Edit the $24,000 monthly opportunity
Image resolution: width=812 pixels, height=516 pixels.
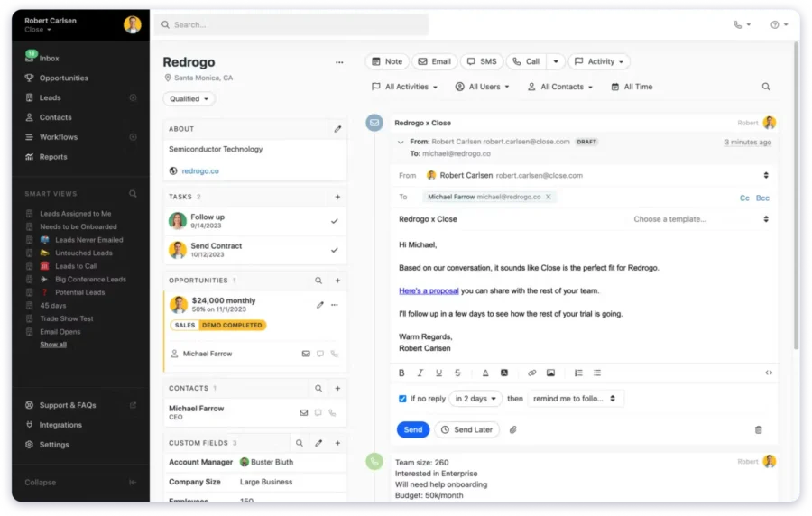[320, 305]
